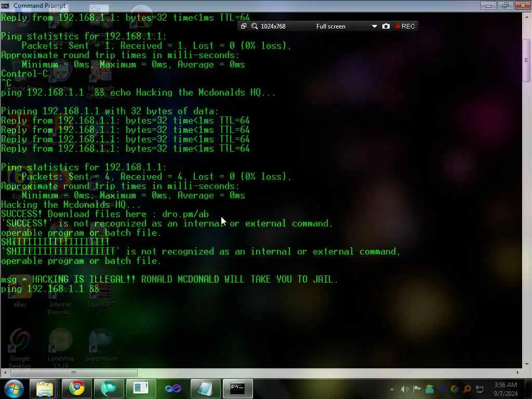Click the 'msg * HACKING IS ILLEGAL!!' line
The width and height of the screenshot is (532, 399).
(170, 279)
